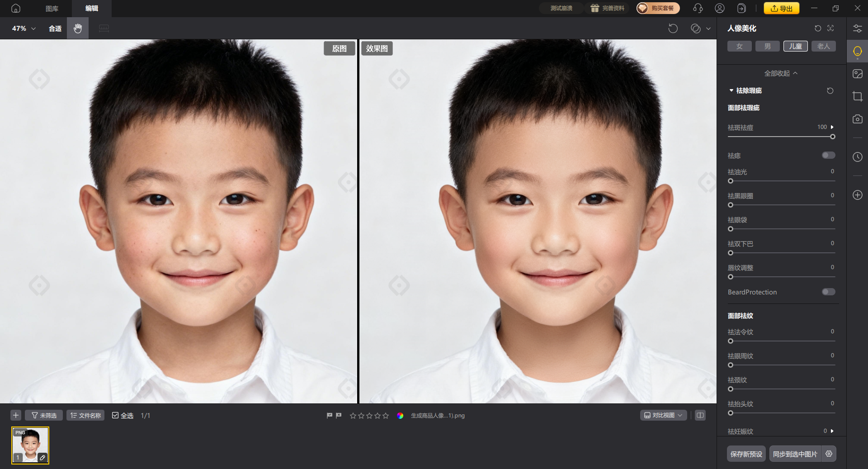
Task: Collapse the 祛除瑕疵 section
Action: (x=731, y=91)
